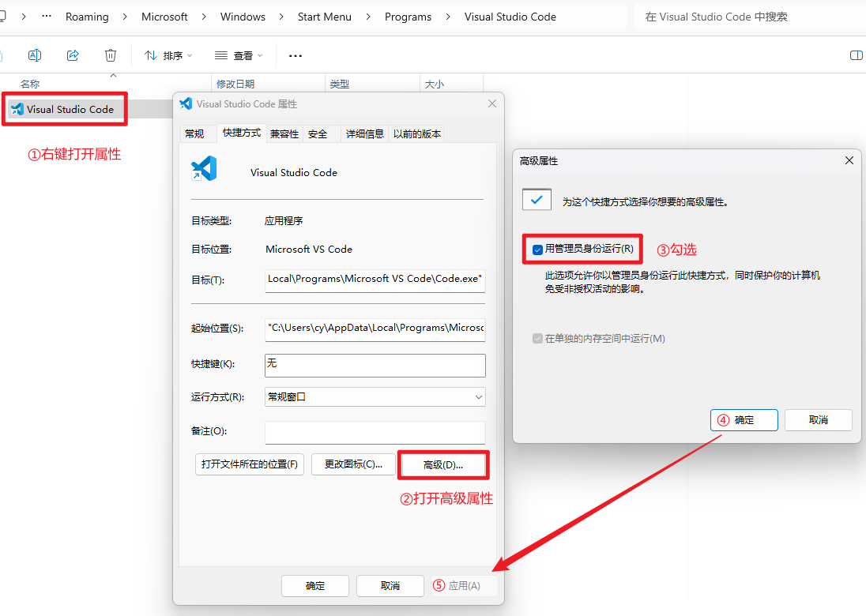The width and height of the screenshot is (866, 616).
Task: Expand chevron after Roaming in breadcrumb
Action: tap(125, 17)
